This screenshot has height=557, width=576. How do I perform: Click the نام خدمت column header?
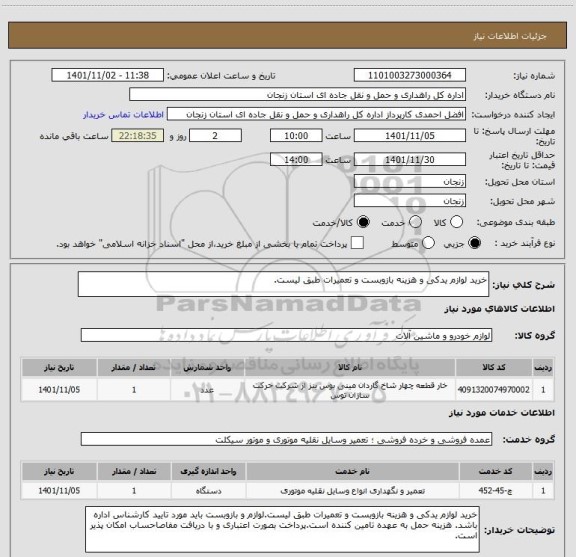click(x=352, y=471)
